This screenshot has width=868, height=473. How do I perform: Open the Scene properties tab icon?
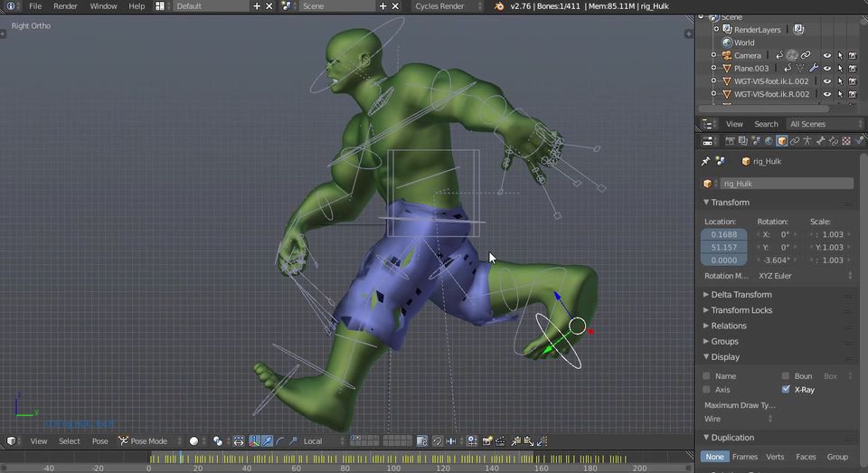coord(756,141)
